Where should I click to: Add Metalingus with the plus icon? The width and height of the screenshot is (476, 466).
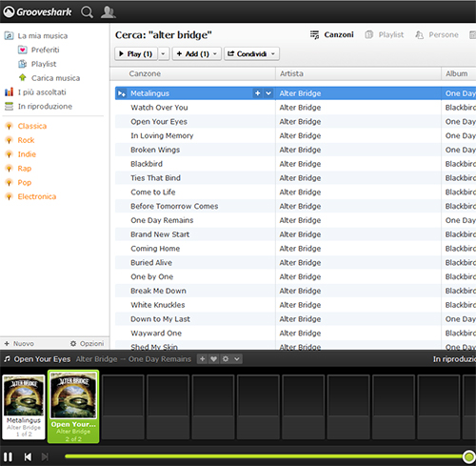pyautogui.click(x=258, y=93)
